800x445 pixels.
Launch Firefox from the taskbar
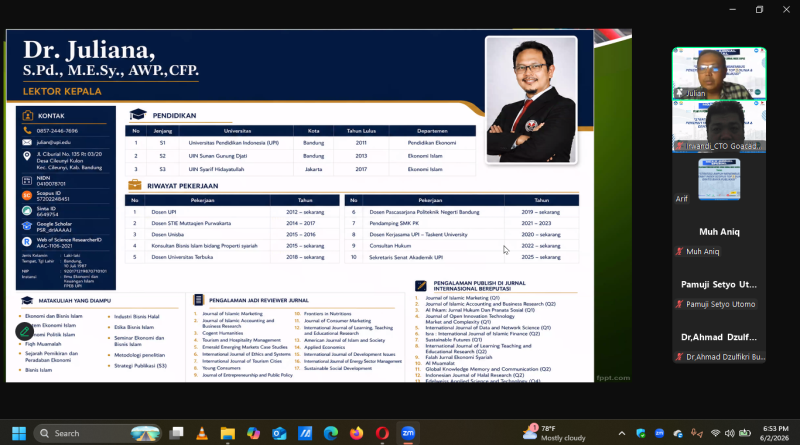pyautogui.click(x=356, y=433)
